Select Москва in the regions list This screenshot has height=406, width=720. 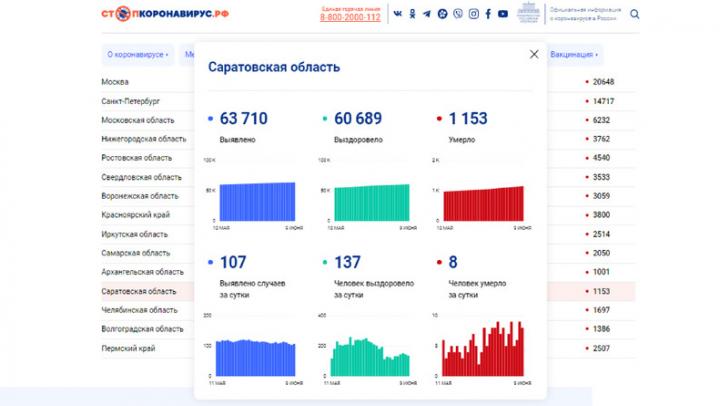115,82
